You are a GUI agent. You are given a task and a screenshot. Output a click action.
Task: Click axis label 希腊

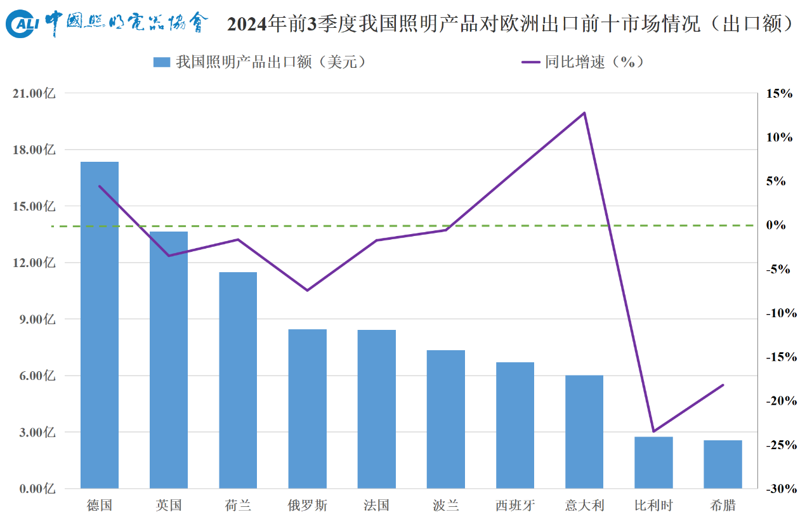coord(723,506)
